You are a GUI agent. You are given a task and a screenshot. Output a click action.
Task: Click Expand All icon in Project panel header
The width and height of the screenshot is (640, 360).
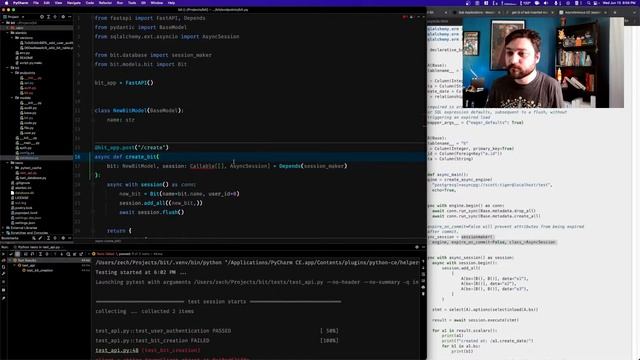[x=48, y=17]
